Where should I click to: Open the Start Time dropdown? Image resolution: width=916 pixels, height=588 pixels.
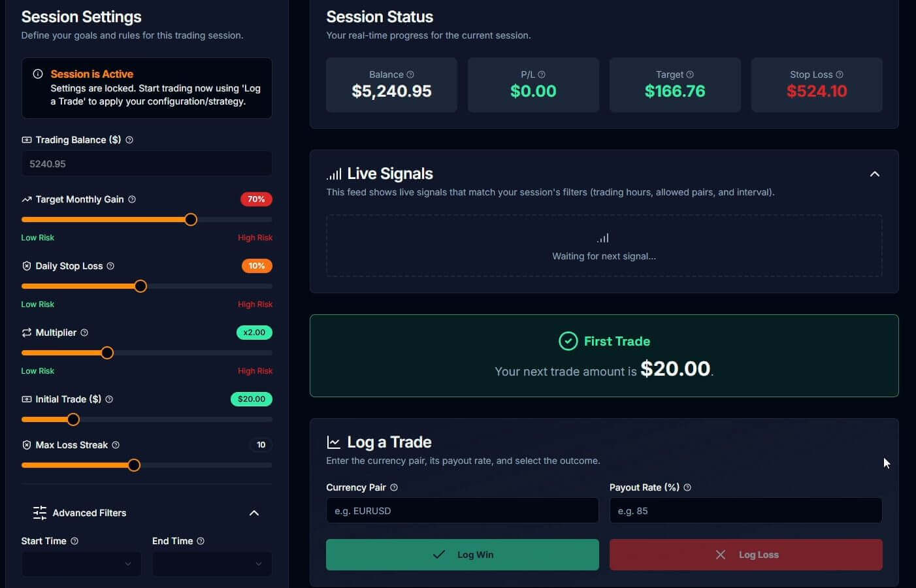click(x=81, y=564)
